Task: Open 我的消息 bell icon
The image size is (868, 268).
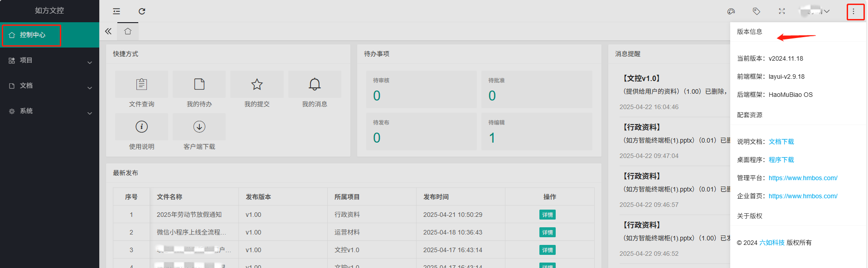Action: [x=315, y=84]
